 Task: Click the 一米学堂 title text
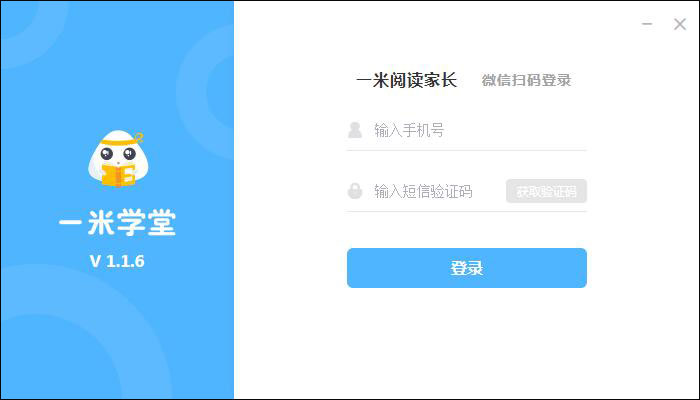click(x=118, y=222)
